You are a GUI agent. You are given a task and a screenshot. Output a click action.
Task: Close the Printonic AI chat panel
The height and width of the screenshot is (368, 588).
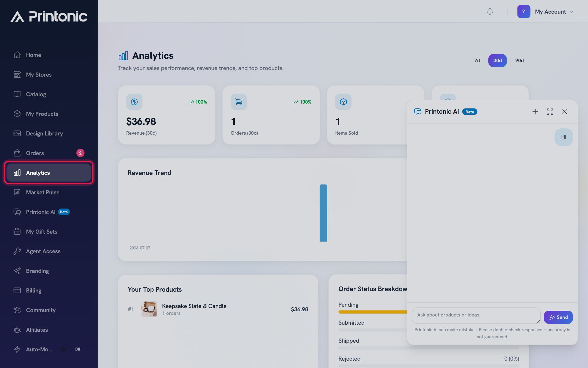click(565, 112)
